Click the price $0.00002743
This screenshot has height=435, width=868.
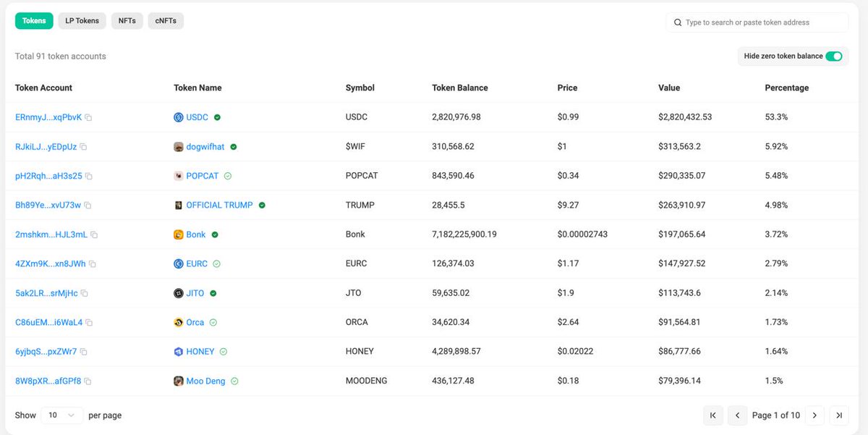(584, 235)
